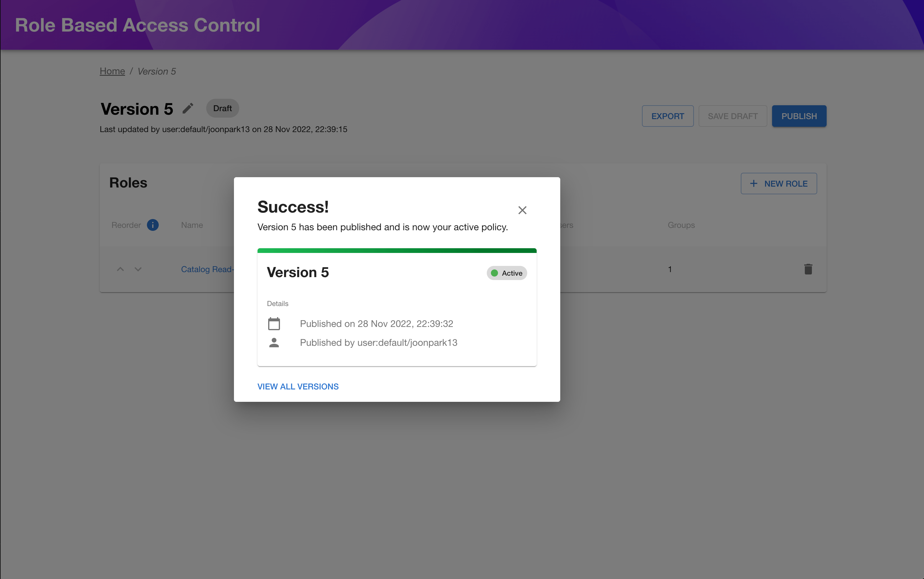
Task: Click the info icon next to Reorder
Action: (153, 225)
